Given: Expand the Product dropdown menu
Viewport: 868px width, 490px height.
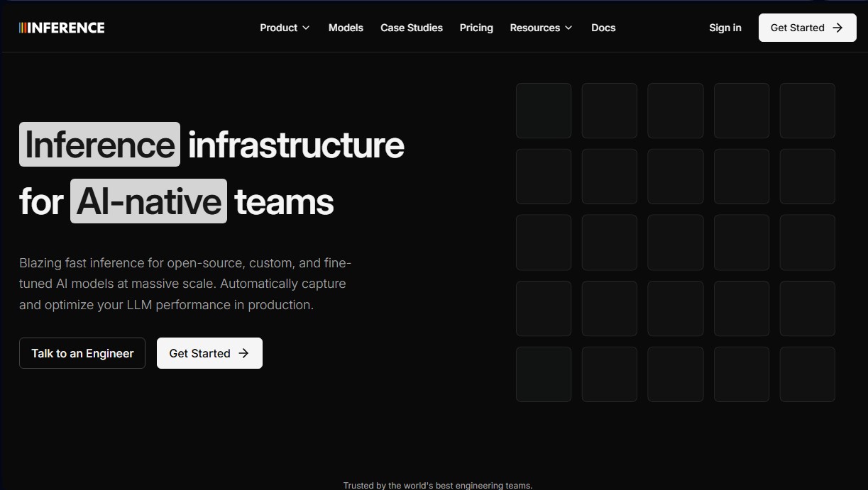Looking at the screenshot, I should [x=285, y=28].
